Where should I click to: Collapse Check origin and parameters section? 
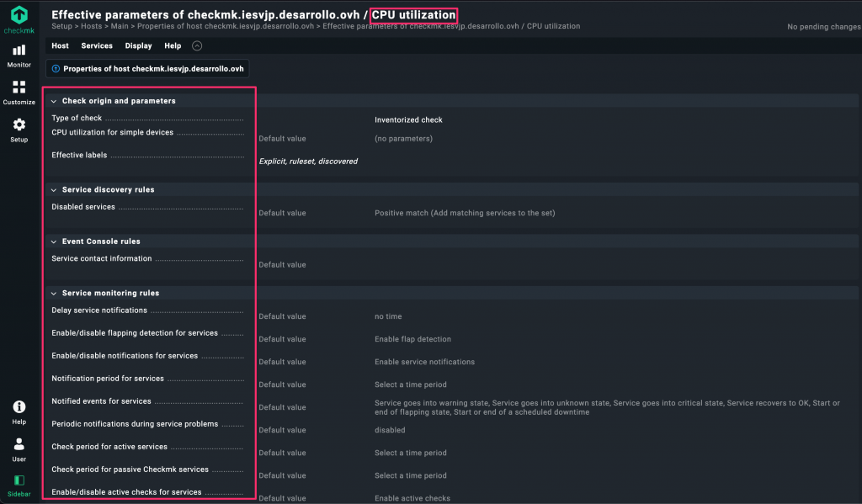[x=54, y=101]
